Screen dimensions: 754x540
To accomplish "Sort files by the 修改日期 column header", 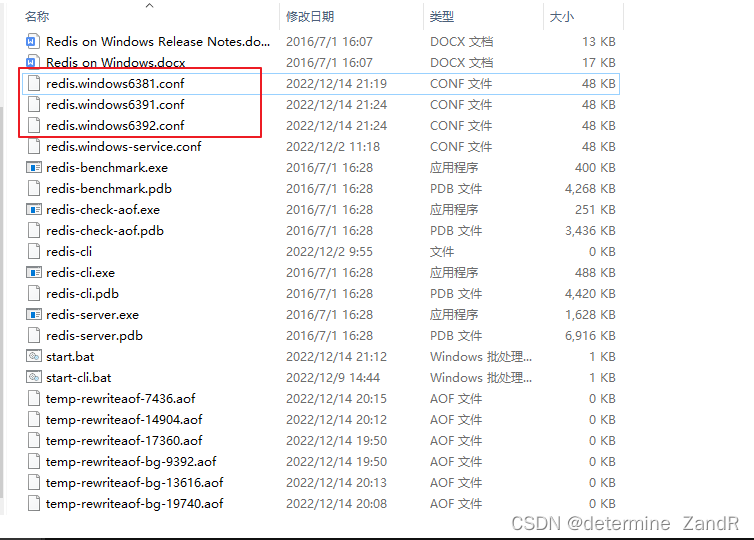I will (x=310, y=17).
